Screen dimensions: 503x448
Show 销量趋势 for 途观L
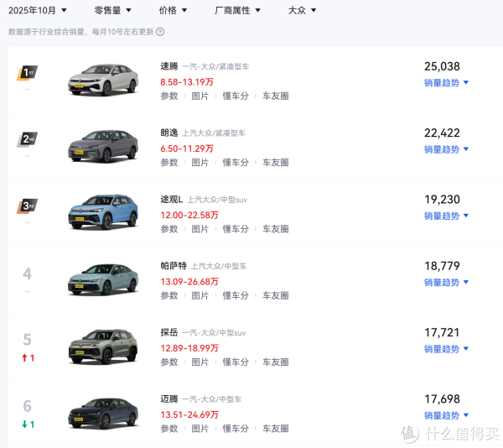point(447,216)
